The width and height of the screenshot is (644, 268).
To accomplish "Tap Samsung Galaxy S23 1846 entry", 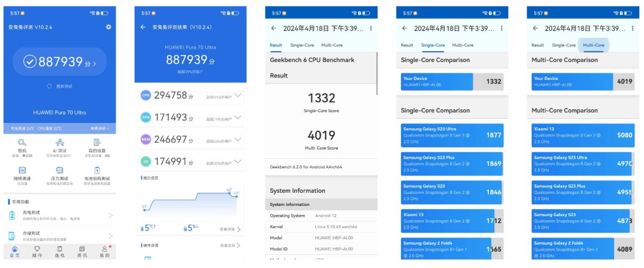I will (x=452, y=192).
